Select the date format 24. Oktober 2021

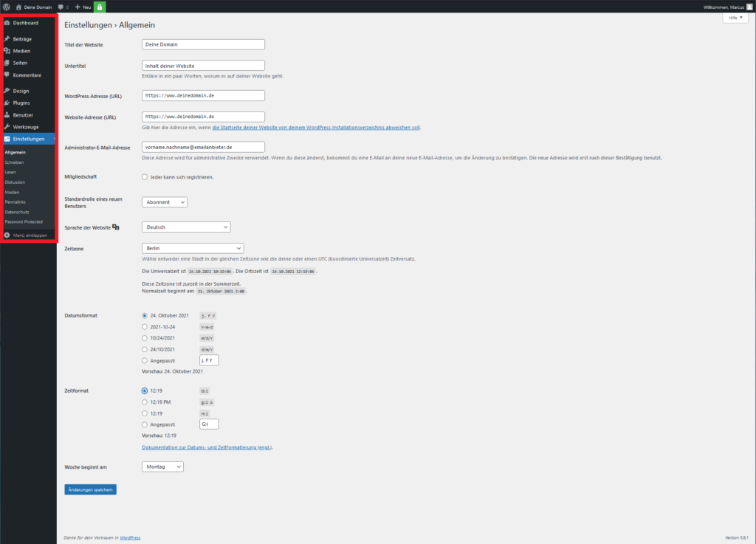click(x=145, y=316)
